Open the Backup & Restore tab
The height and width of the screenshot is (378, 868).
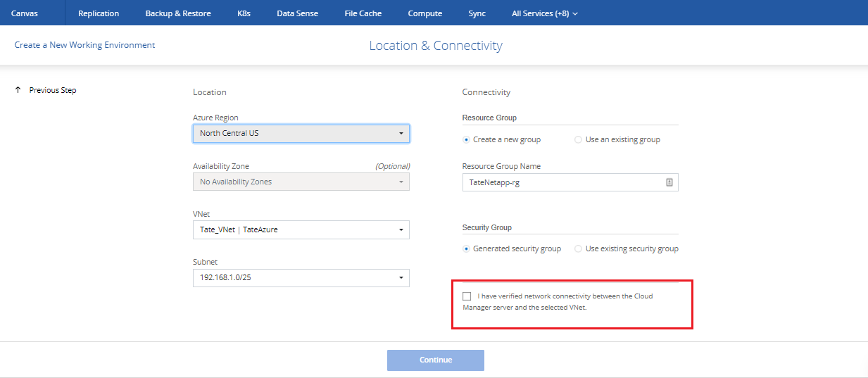click(178, 13)
